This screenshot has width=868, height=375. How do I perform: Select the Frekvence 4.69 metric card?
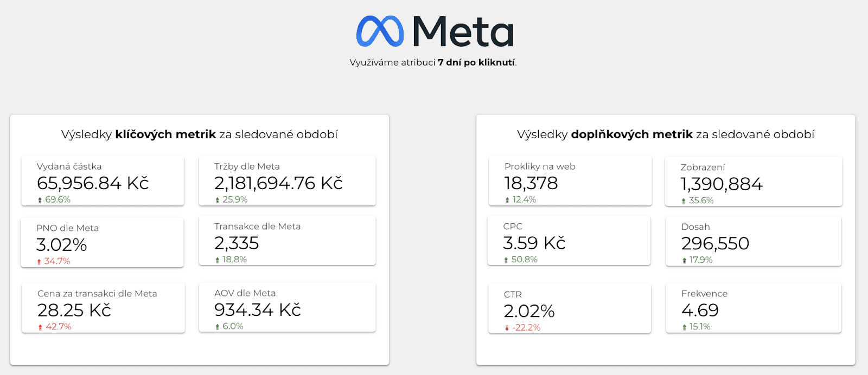(x=754, y=308)
